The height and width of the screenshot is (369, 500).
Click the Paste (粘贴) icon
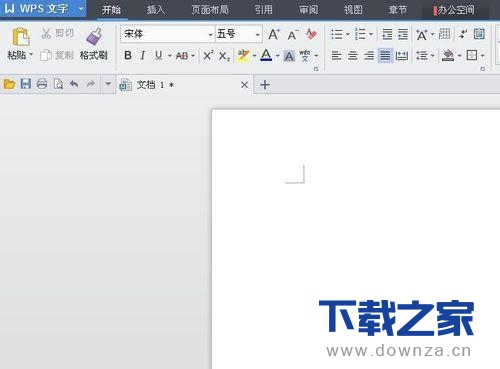pos(20,37)
